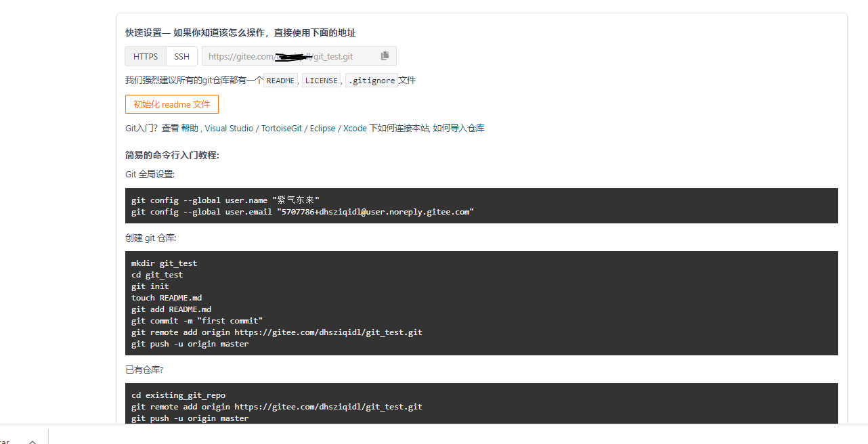Click git push -u origin master in 已有仓库 block
This screenshot has height=444, width=868.
click(190, 418)
